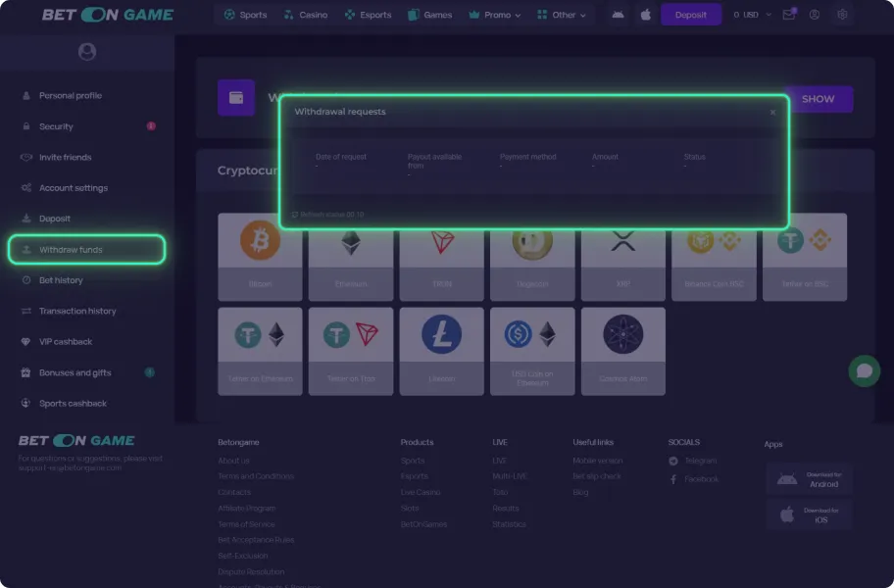Click the Android app icon in header
894x588 pixels.
pos(618,15)
